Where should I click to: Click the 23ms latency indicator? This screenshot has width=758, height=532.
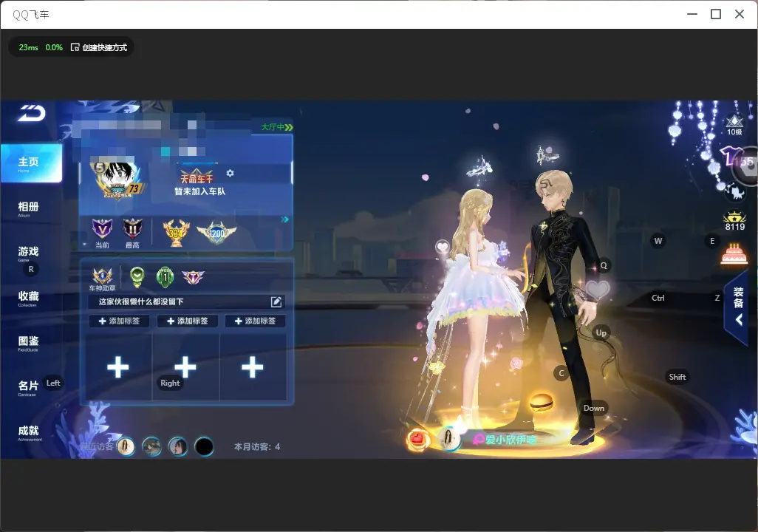point(29,47)
